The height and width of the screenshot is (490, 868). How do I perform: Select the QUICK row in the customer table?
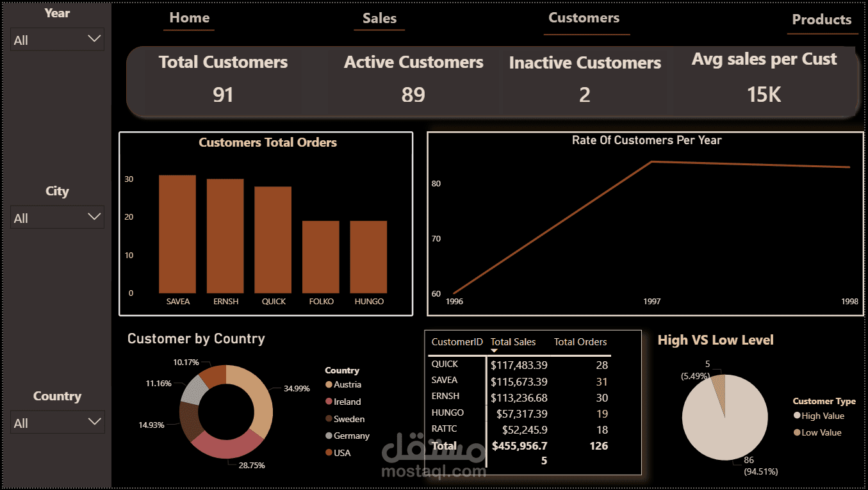(x=520, y=364)
